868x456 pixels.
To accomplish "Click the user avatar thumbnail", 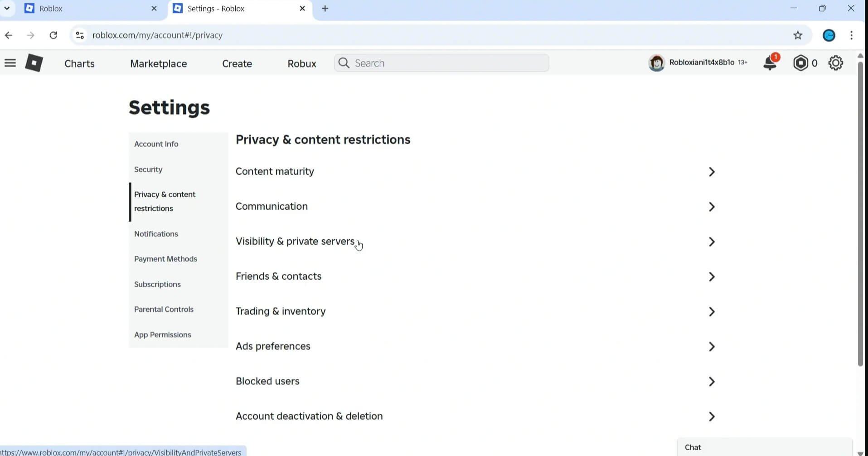I will (x=656, y=63).
